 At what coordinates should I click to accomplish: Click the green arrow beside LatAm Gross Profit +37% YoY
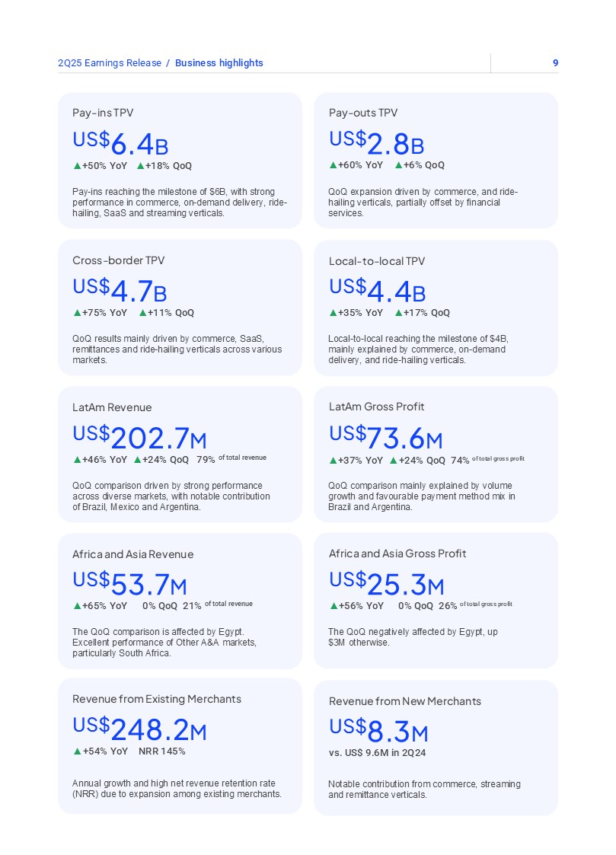pos(333,460)
